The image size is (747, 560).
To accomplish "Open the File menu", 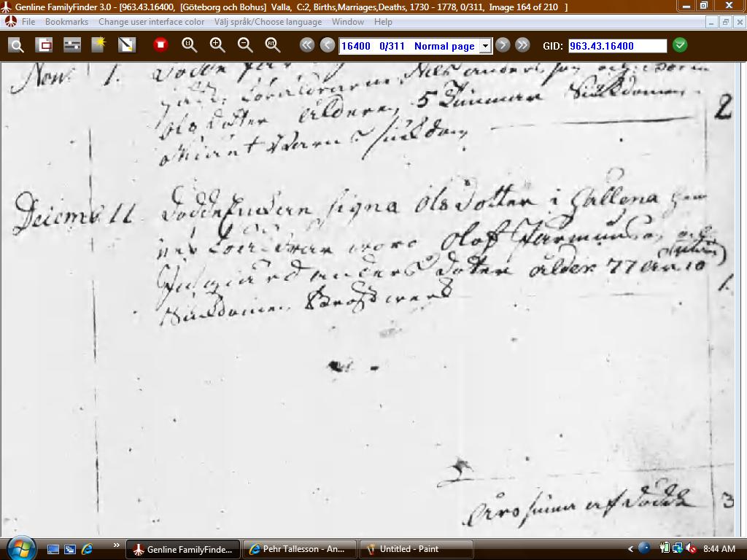I will tap(28, 22).
